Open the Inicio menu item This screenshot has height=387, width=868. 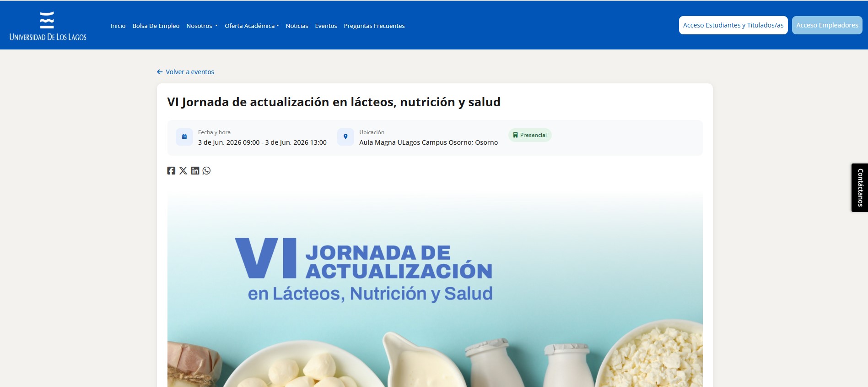tap(118, 26)
